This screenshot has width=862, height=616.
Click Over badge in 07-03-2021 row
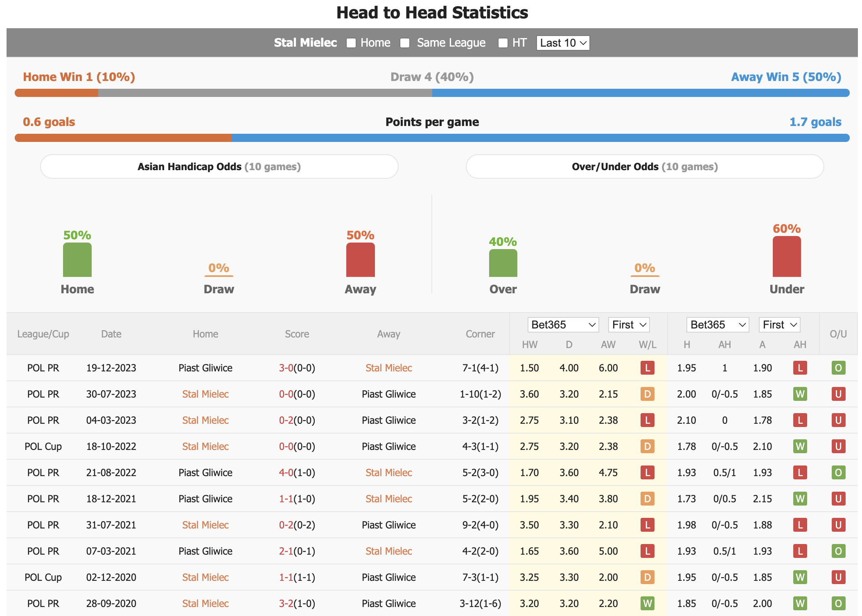(x=838, y=551)
